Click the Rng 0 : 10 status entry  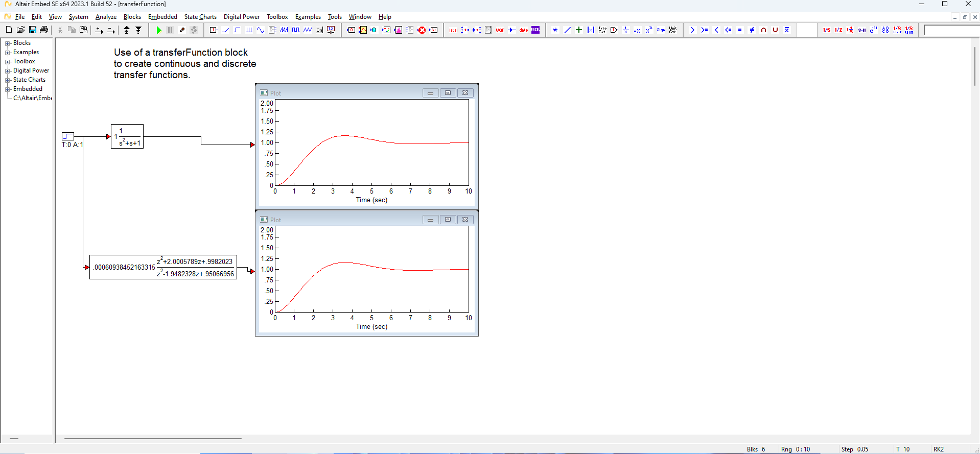pyautogui.click(x=796, y=449)
